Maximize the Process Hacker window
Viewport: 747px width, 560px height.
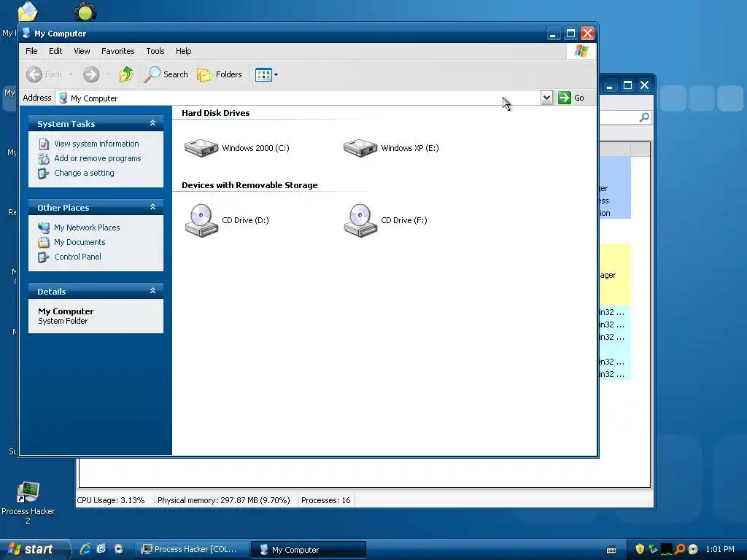click(x=627, y=85)
